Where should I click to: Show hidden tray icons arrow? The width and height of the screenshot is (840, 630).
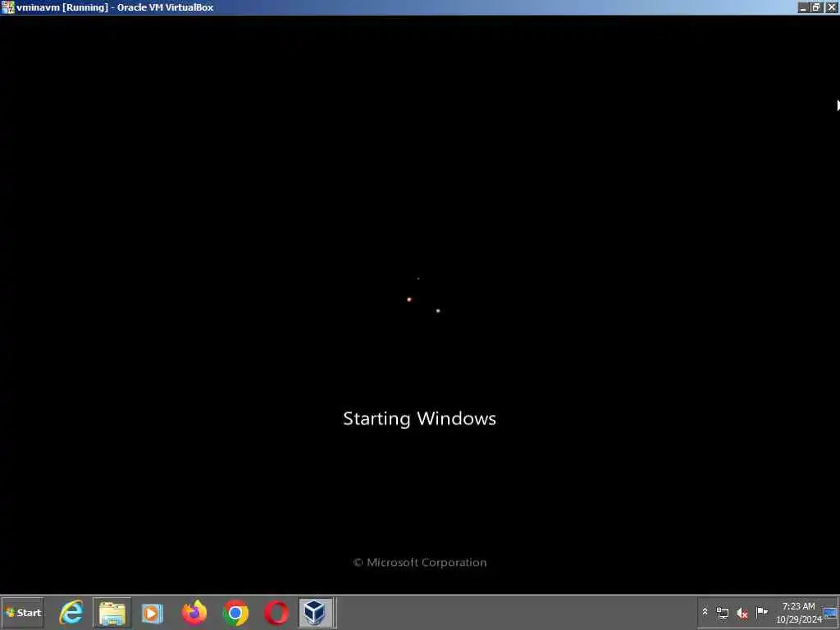click(x=705, y=612)
